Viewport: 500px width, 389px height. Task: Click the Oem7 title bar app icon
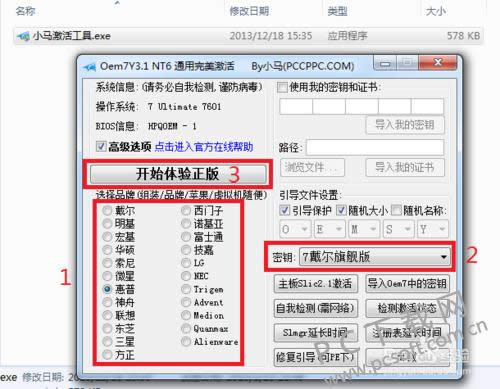90,66
